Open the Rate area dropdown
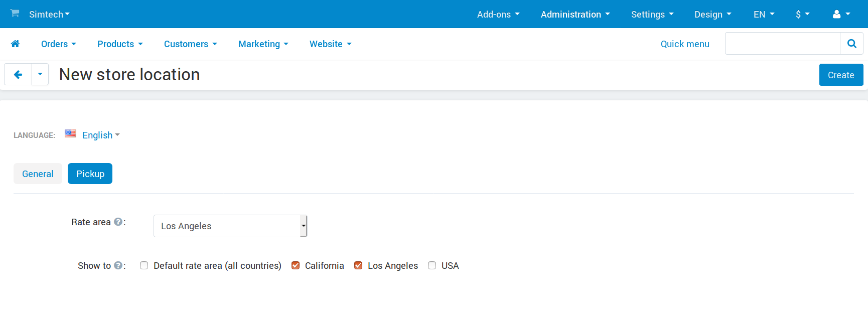The height and width of the screenshot is (321, 868). tap(230, 226)
